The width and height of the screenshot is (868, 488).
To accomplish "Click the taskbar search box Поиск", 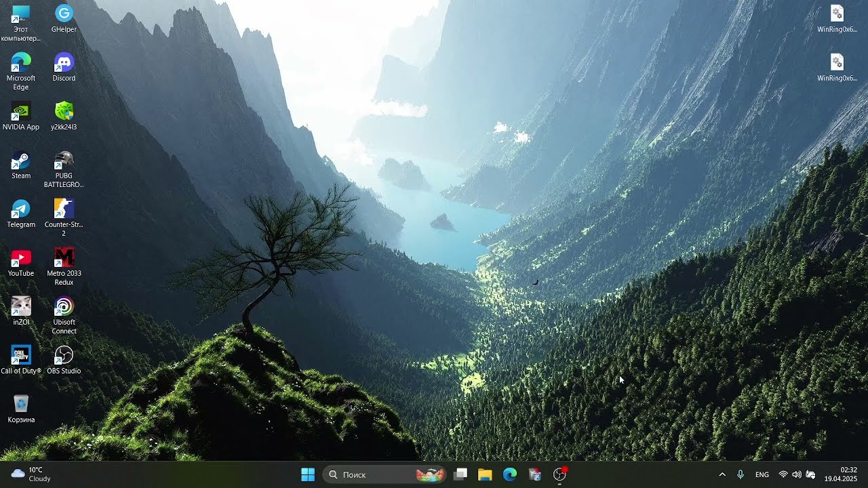I will [x=384, y=474].
